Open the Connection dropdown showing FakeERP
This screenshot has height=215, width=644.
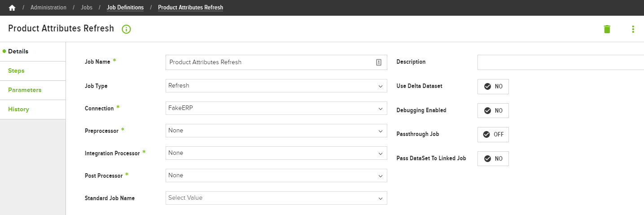pyautogui.click(x=276, y=108)
